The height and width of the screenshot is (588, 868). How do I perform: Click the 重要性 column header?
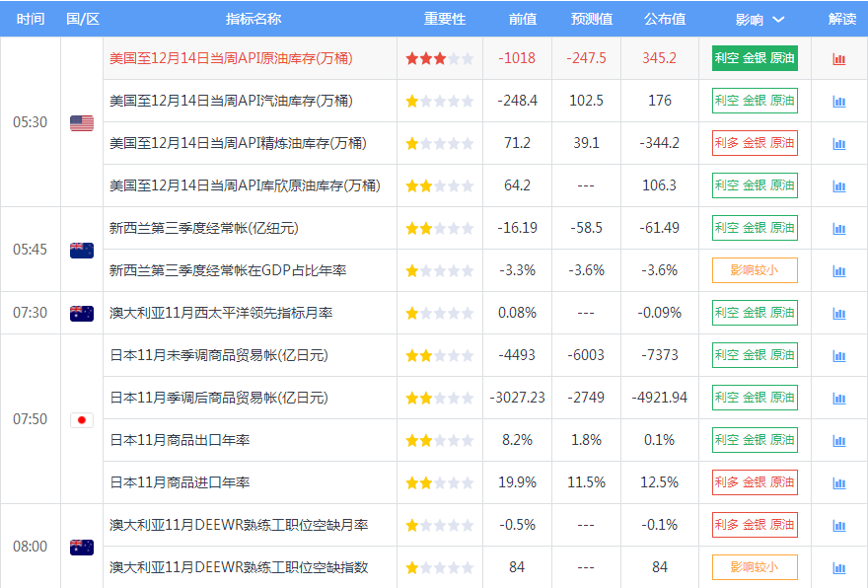[x=445, y=20]
